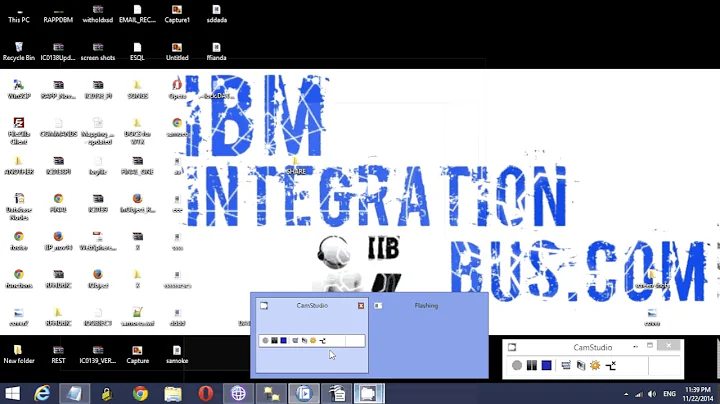This screenshot has width=720, height=404.
Task: Open File Explorer from the taskbar
Action: point(173,393)
